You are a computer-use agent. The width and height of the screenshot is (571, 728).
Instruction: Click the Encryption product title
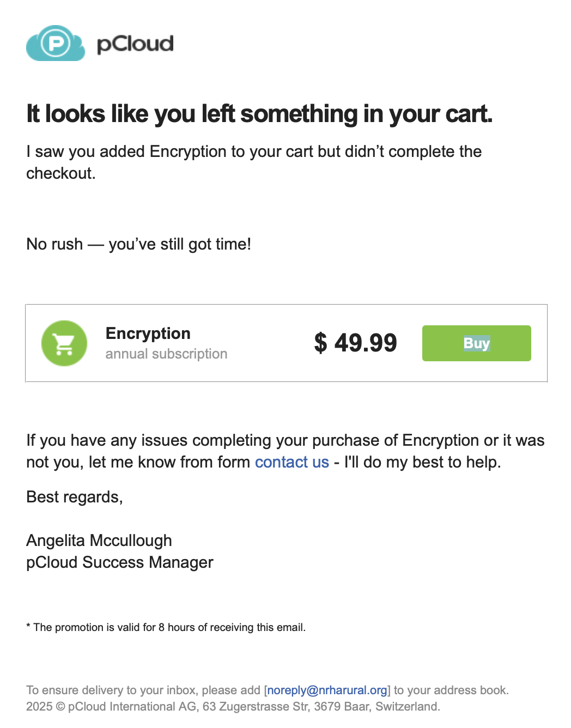(148, 333)
